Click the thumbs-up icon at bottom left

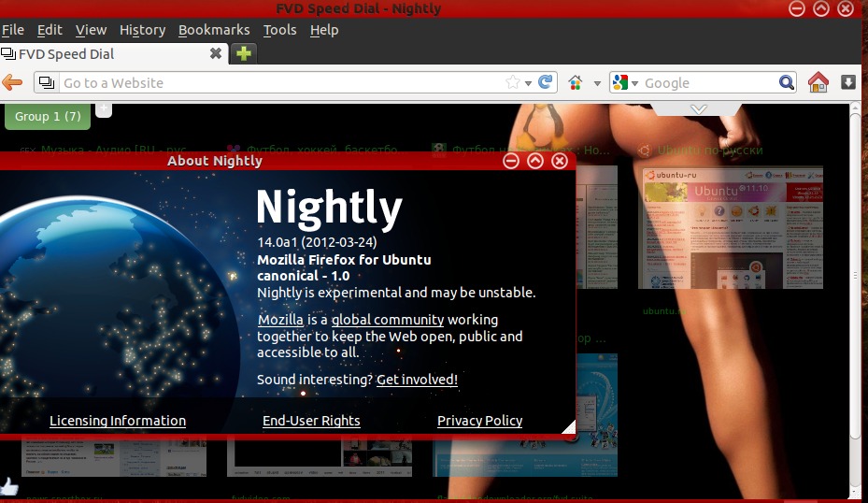point(8,486)
